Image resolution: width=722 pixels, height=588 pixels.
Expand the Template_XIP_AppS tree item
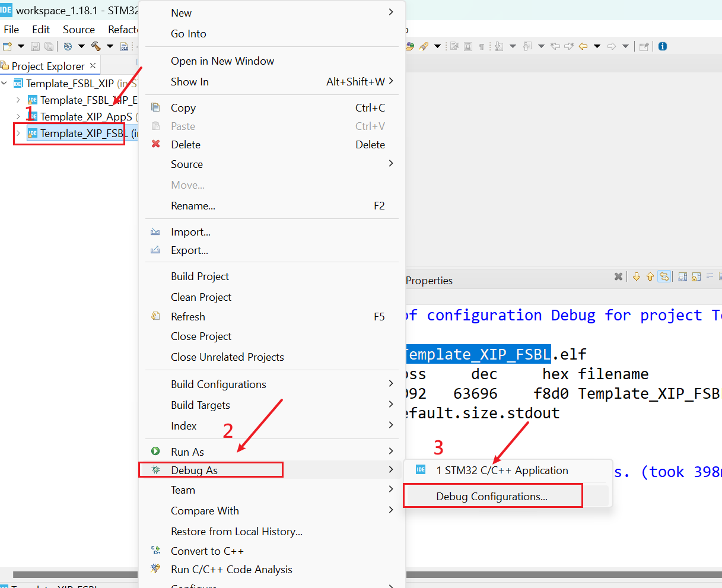pyautogui.click(x=18, y=116)
